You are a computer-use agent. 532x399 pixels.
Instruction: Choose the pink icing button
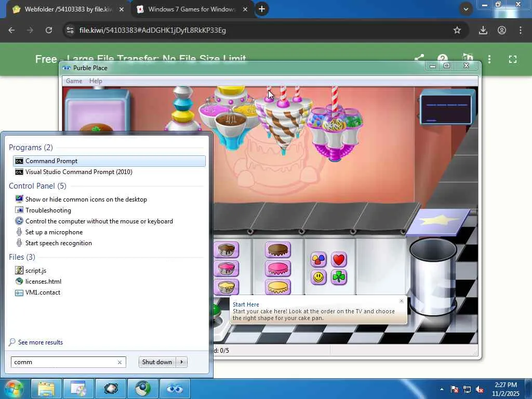(x=278, y=269)
